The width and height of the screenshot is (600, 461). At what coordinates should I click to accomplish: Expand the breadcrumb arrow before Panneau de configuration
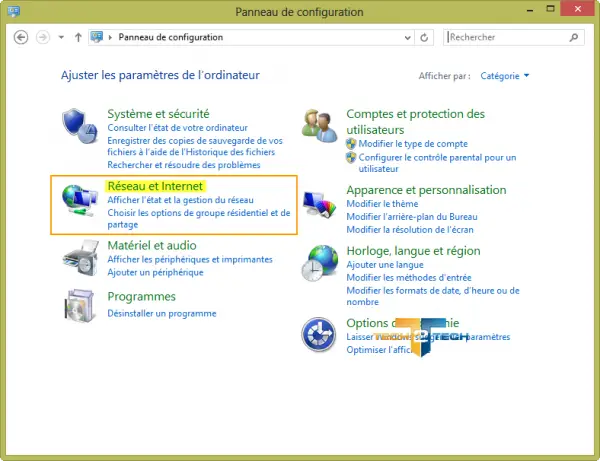[110, 37]
